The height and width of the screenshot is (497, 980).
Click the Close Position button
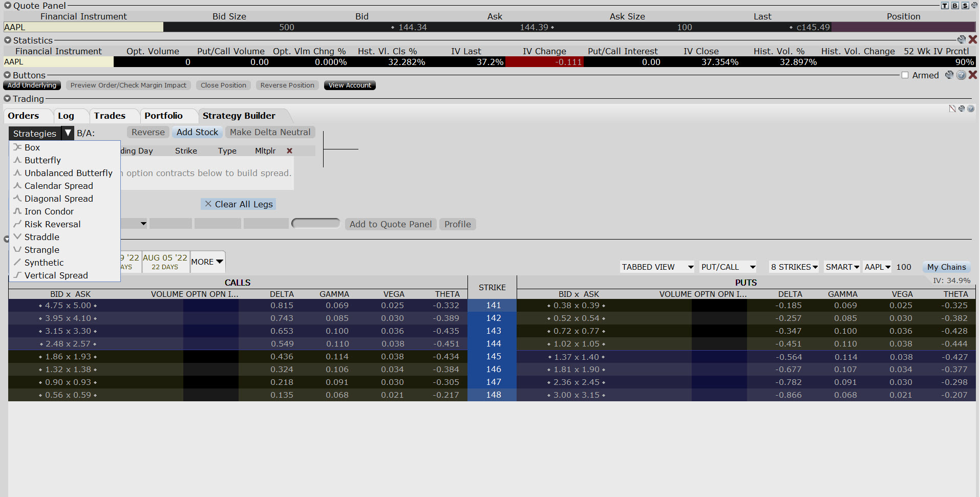coord(223,85)
